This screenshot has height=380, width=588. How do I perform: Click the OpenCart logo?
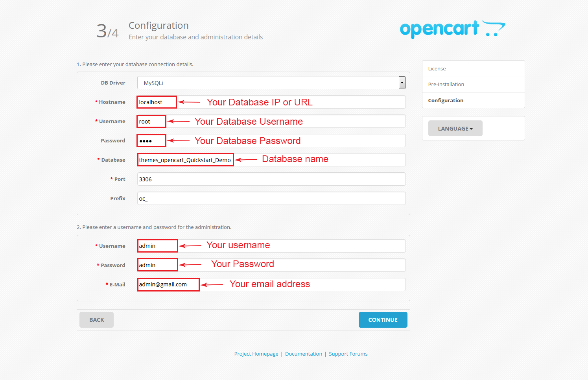tap(452, 29)
